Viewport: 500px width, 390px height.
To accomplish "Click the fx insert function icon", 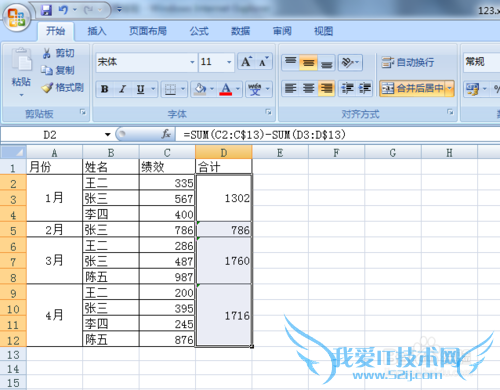I will (166, 134).
